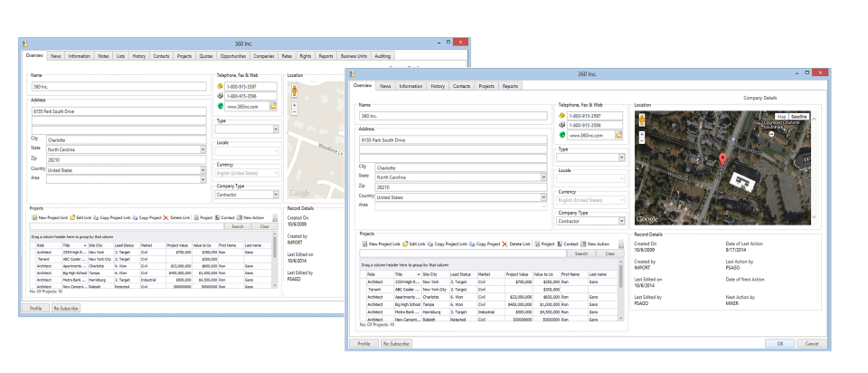
Task: Expand the State dropdown in the front window
Action: [x=544, y=177]
